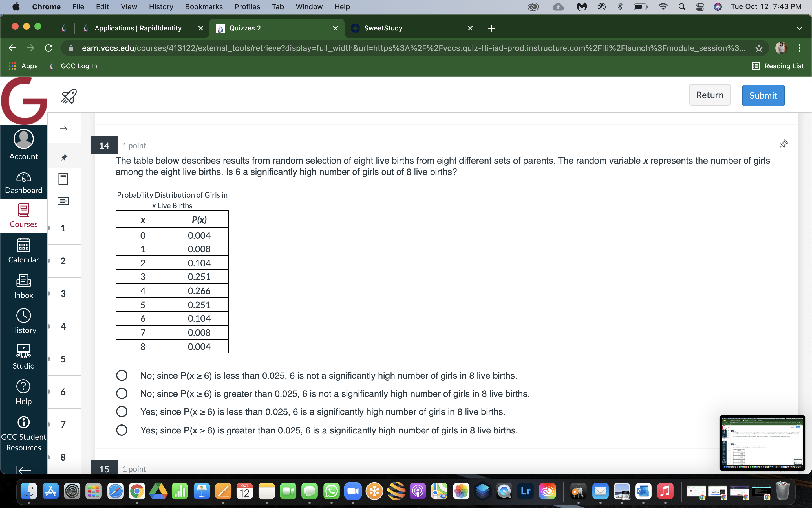Go to the Canvas Dashboard
The image size is (812, 508).
(23, 183)
